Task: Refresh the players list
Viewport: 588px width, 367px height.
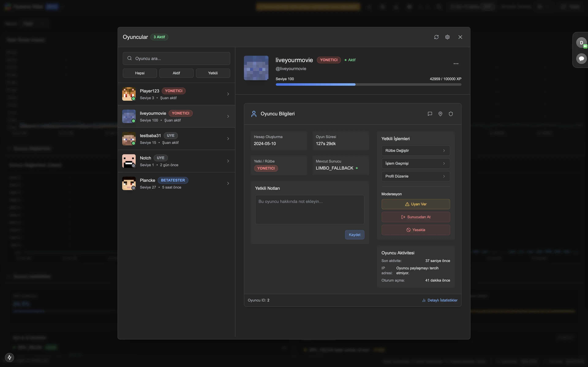Action: [436, 37]
